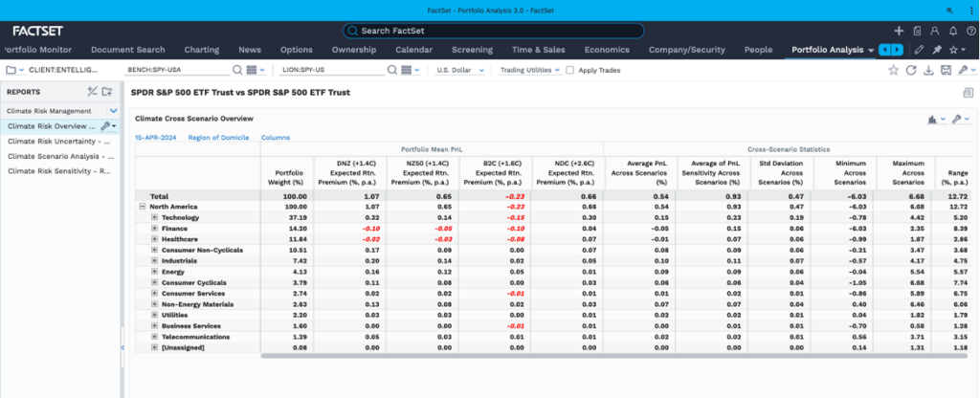Open the wrench settings menu in toolbar
The height and width of the screenshot is (398, 980).
pyautogui.click(x=966, y=70)
